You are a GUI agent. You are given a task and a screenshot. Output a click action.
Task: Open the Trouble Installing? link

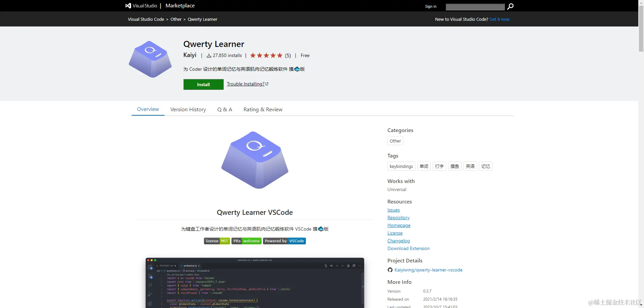pyautogui.click(x=246, y=84)
